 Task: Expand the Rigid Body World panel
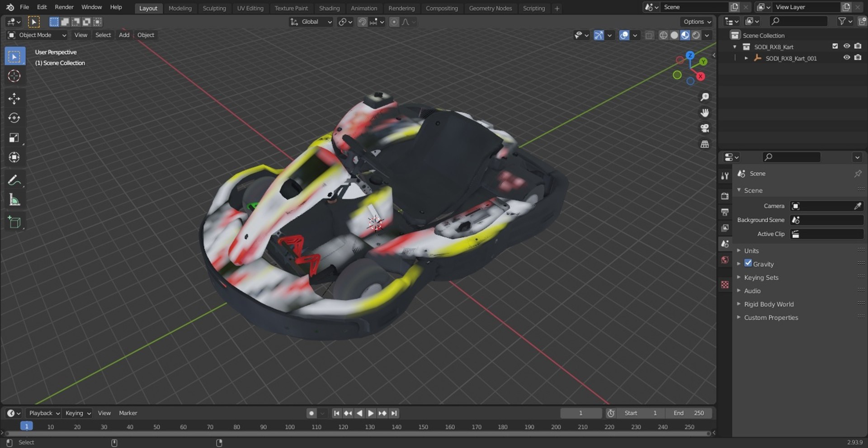[769, 304]
